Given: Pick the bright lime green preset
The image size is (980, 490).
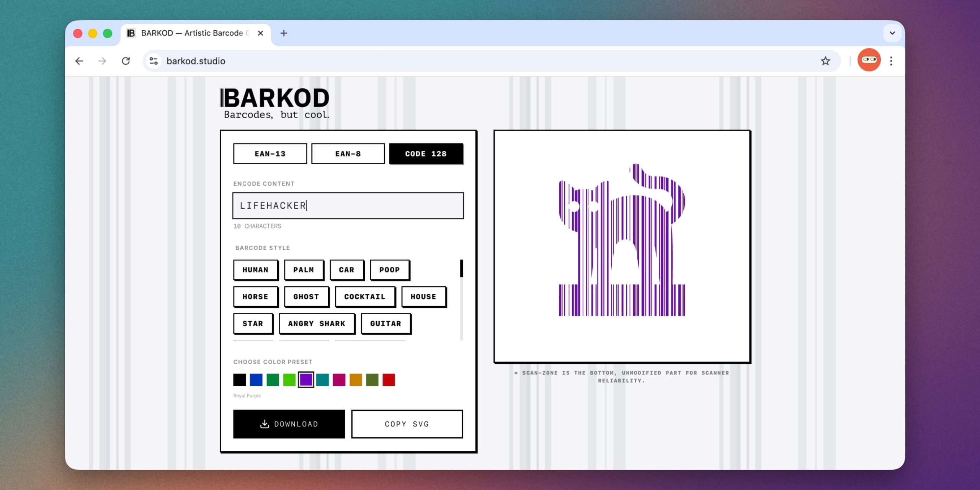Looking at the screenshot, I should [x=289, y=380].
